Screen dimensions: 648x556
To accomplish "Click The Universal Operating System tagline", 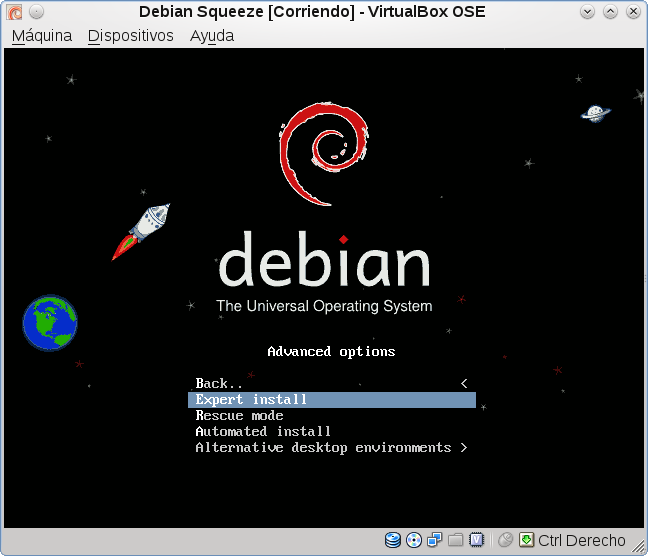I will 324,306.
